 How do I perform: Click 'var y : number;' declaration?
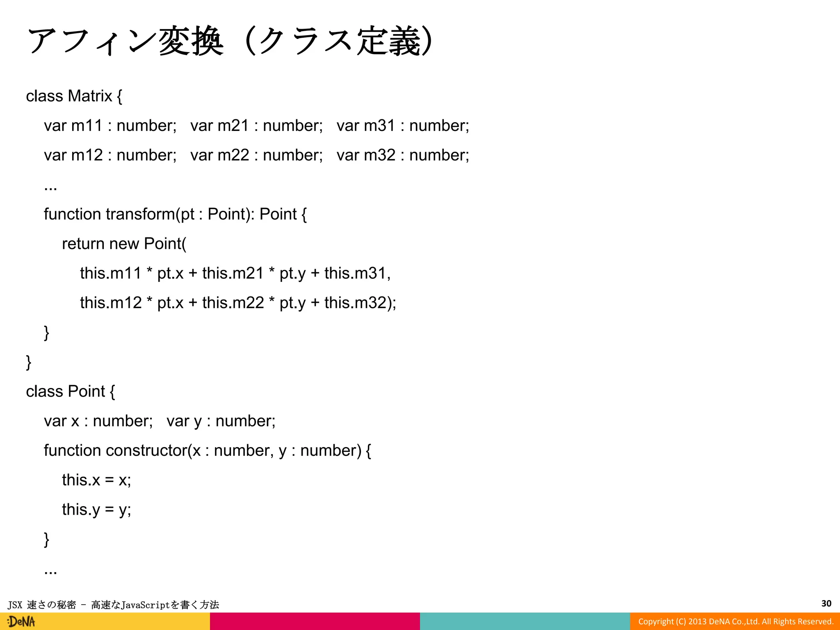click(x=221, y=421)
